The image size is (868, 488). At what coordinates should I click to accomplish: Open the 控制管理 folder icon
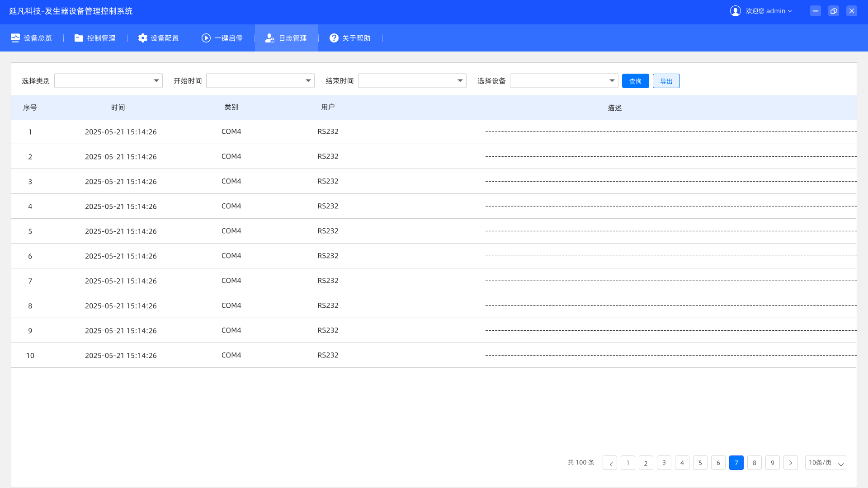(79, 38)
